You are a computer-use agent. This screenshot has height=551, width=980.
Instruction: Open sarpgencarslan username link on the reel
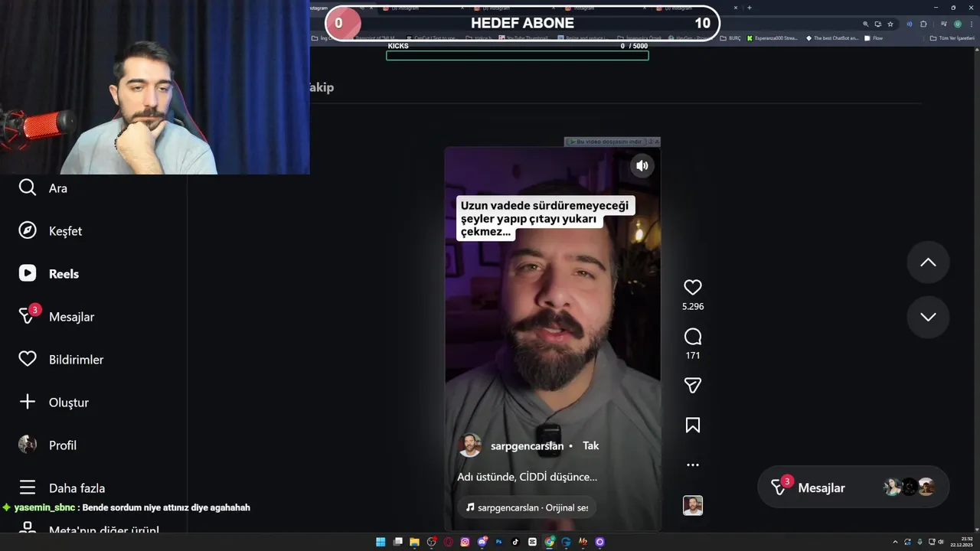coord(527,446)
